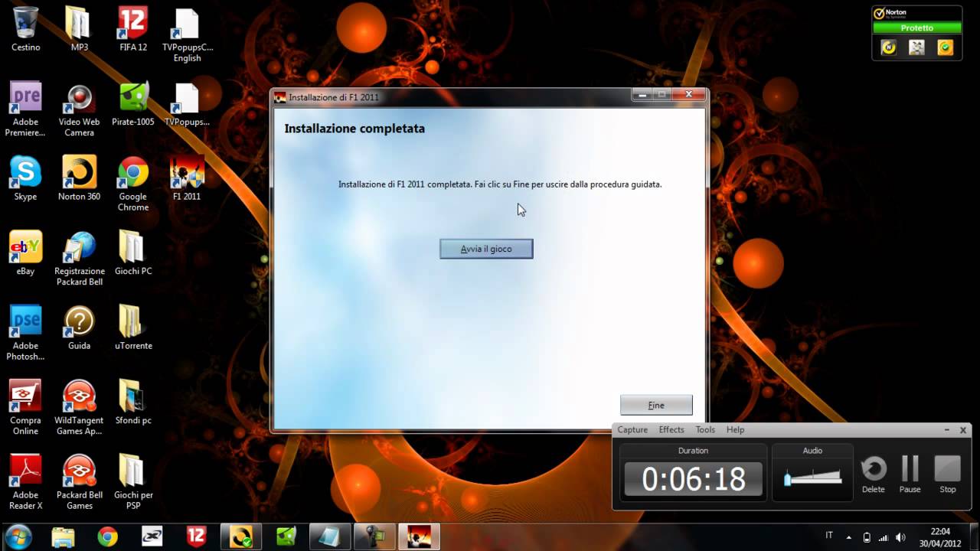Stop the screen recording

[948, 474]
